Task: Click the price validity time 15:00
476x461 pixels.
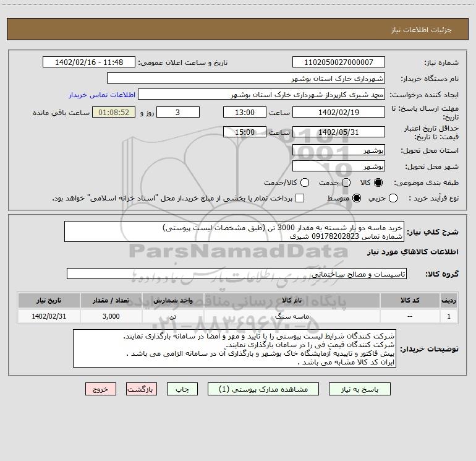Action: coord(245,132)
